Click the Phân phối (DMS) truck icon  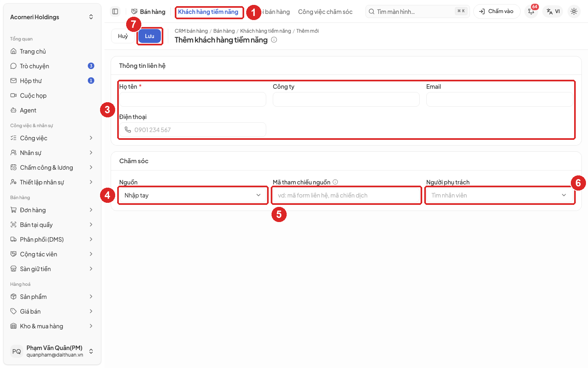click(x=13, y=239)
